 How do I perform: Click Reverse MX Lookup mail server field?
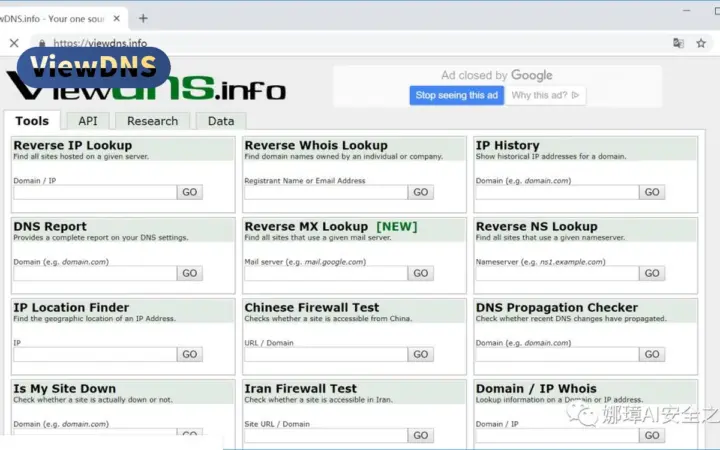click(x=326, y=273)
